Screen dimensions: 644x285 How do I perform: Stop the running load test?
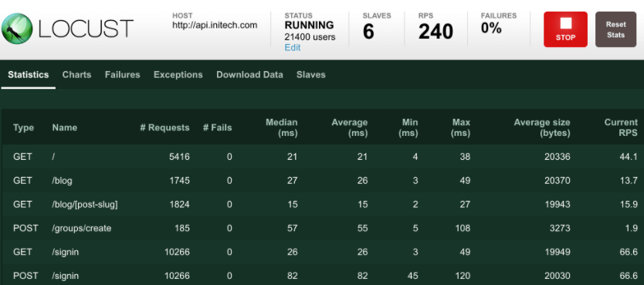tap(565, 29)
